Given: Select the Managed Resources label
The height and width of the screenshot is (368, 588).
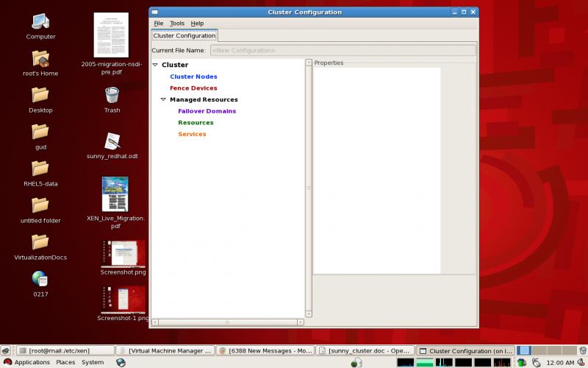Looking at the screenshot, I should tap(204, 99).
